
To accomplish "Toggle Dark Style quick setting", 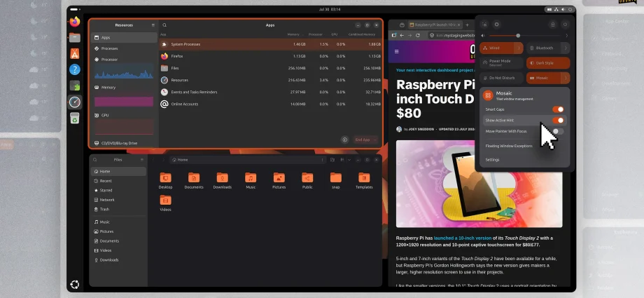I will [548, 63].
